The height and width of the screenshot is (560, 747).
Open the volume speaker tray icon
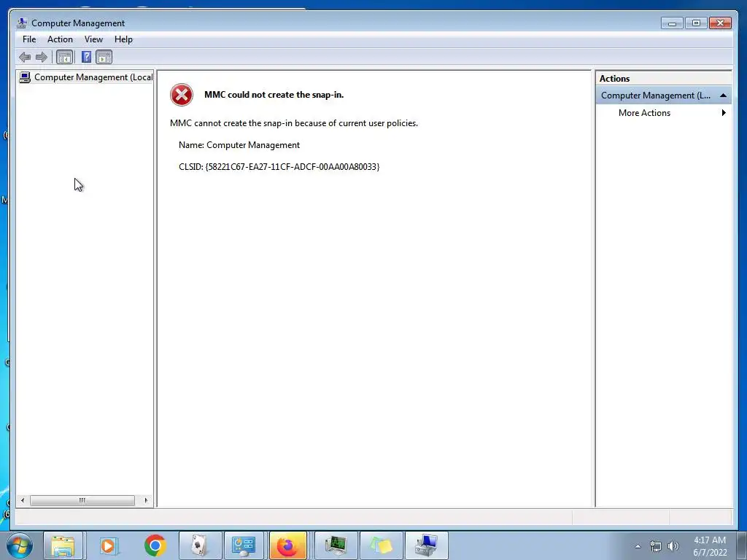[673, 546]
